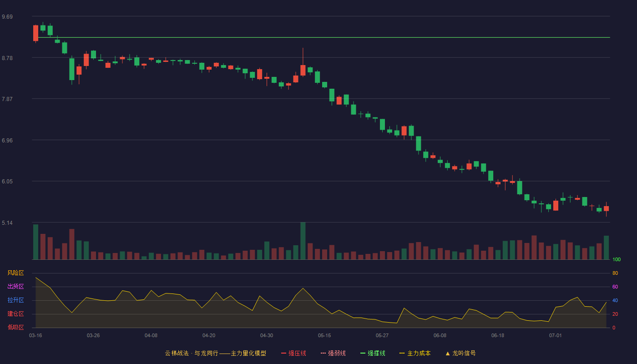Click the 8.78 price axis label
This screenshot has width=637, height=364.
point(7,58)
